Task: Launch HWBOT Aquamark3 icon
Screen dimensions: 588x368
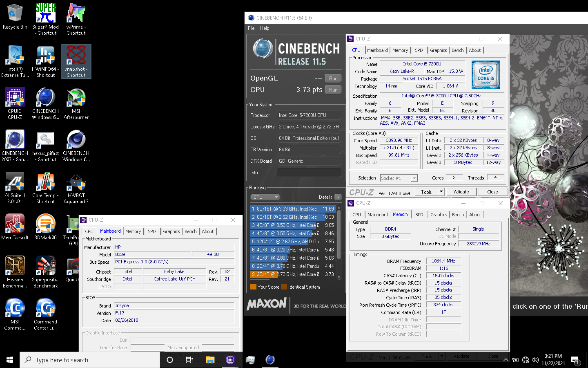Action: tap(76, 188)
